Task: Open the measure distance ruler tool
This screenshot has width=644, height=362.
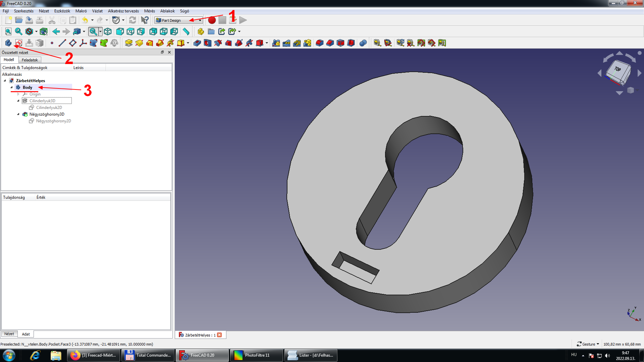Action: coord(186,32)
